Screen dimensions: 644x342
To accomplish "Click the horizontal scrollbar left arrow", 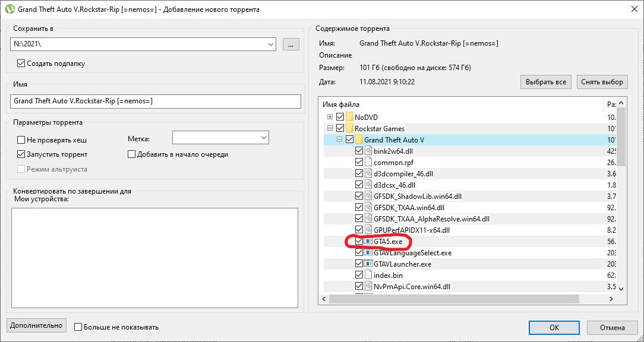I will coord(324,299).
